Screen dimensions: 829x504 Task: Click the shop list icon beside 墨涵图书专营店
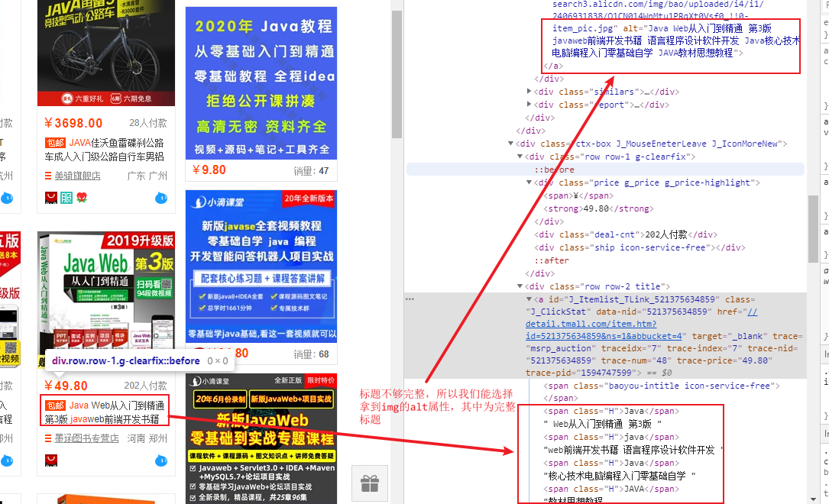point(48,438)
